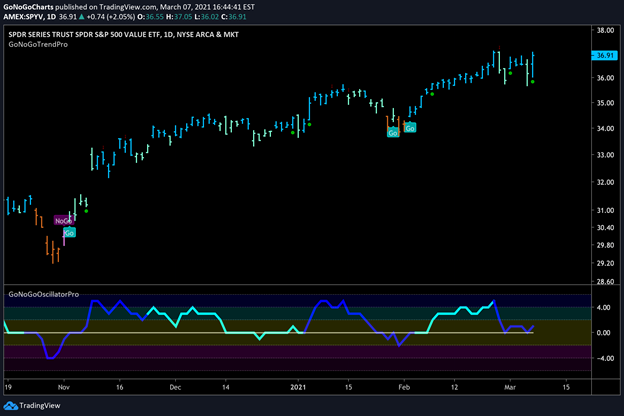Click the 30.40 price axis label

coord(605,228)
